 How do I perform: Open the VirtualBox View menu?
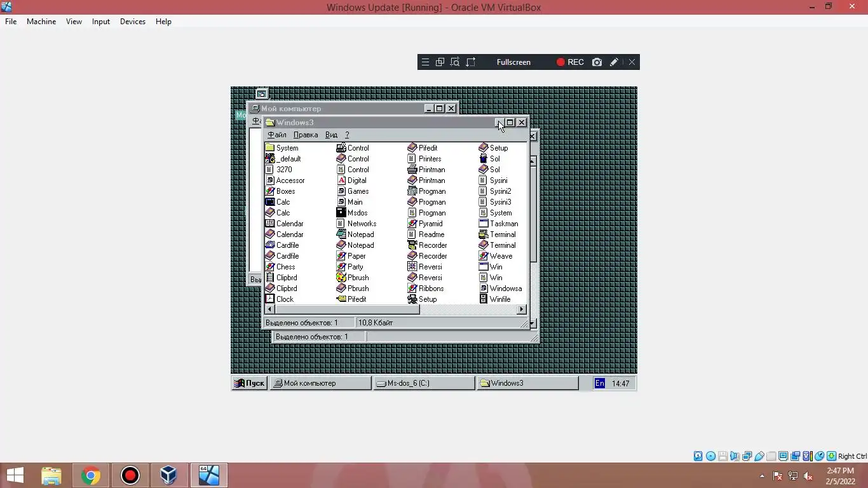74,22
